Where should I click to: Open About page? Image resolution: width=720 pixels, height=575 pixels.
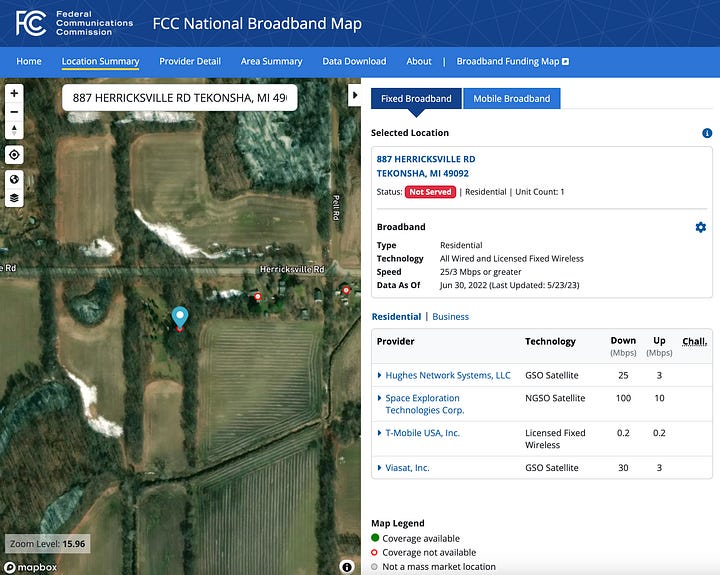click(419, 61)
